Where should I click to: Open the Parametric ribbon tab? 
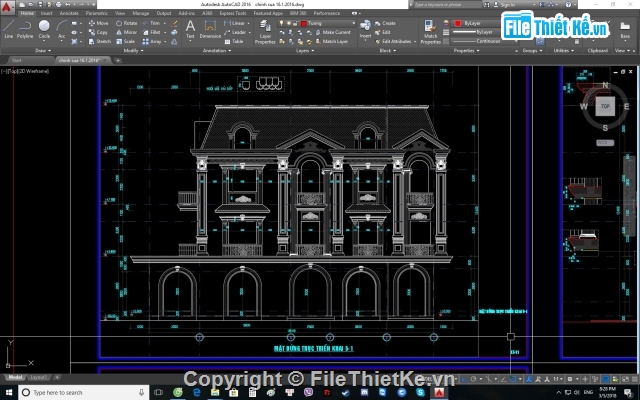click(x=97, y=13)
